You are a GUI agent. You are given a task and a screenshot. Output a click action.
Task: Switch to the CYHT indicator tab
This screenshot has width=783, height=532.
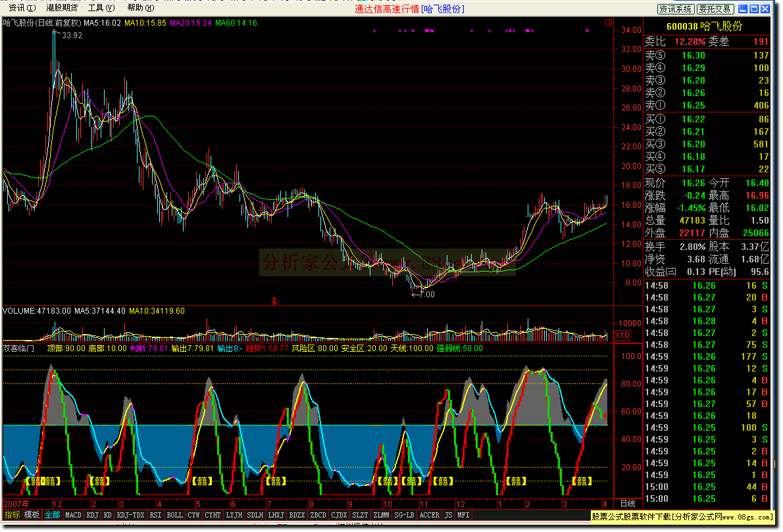(x=213, y=515)
